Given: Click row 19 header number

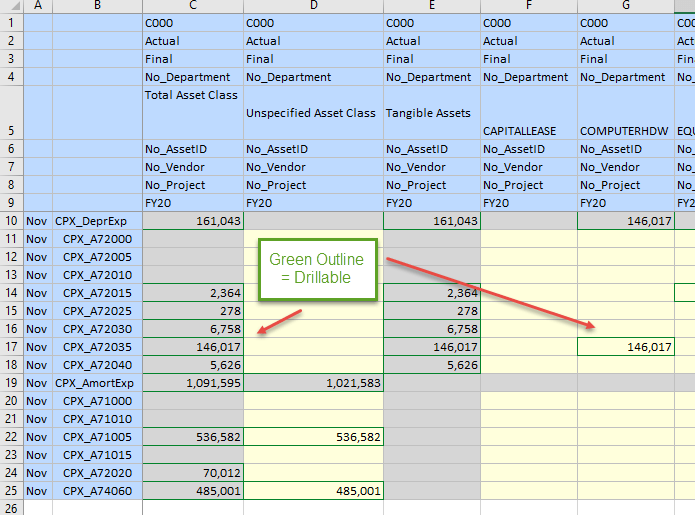Looking at the screenshot, I should coord(11,383).
